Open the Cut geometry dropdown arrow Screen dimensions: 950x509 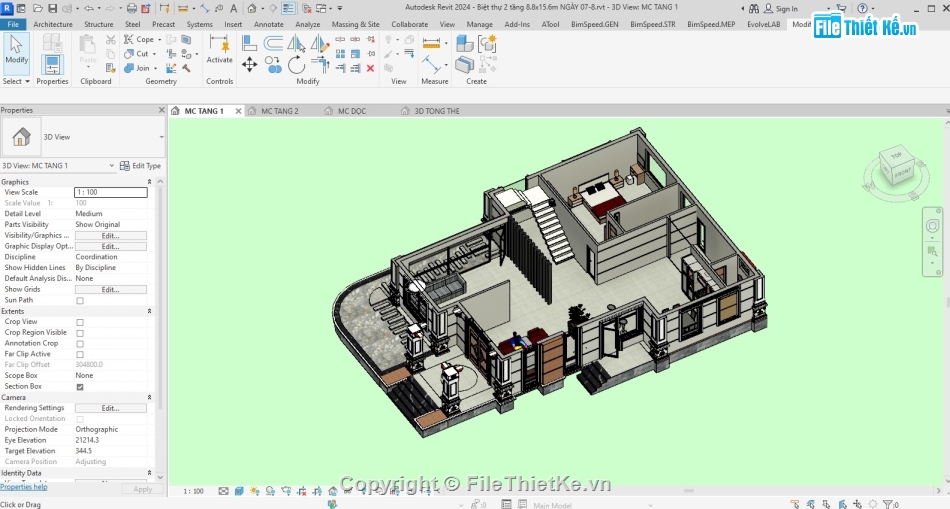coord(154,54)
